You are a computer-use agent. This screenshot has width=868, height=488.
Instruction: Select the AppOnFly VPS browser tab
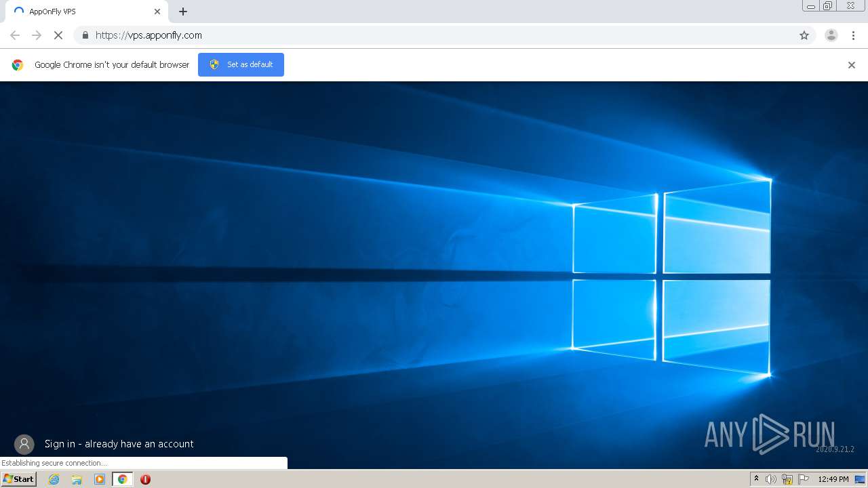86,12
